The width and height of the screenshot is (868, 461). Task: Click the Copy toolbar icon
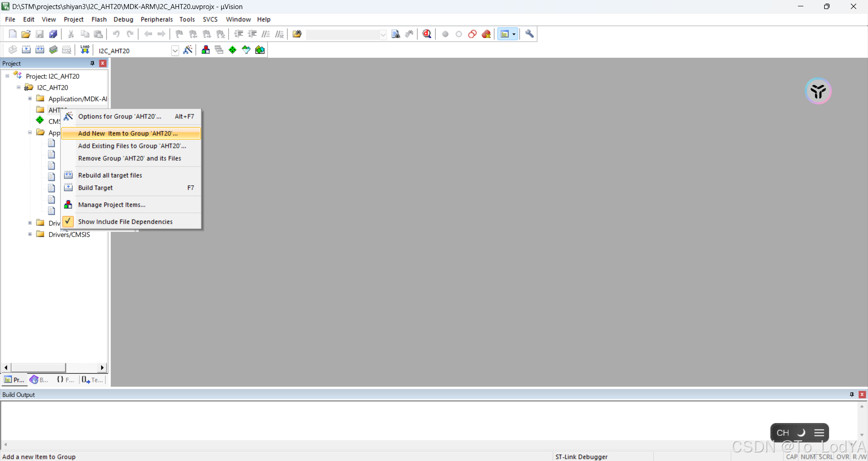[x=85, y=34]
